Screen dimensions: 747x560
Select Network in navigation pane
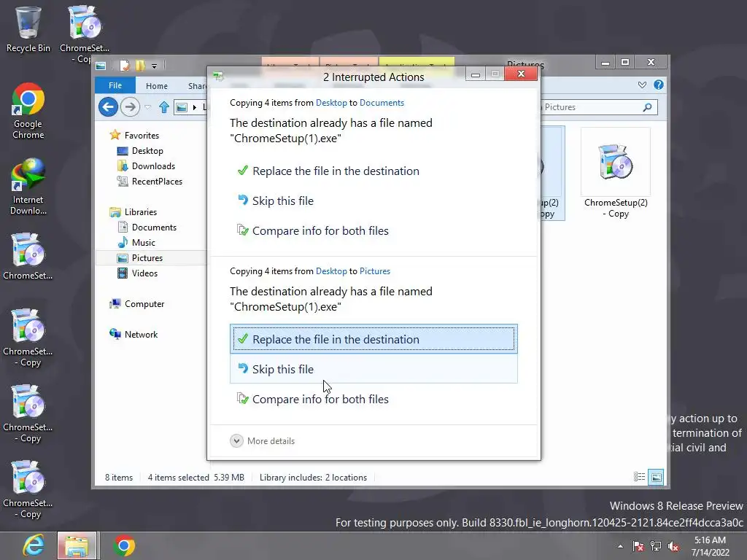coord(141,334)
